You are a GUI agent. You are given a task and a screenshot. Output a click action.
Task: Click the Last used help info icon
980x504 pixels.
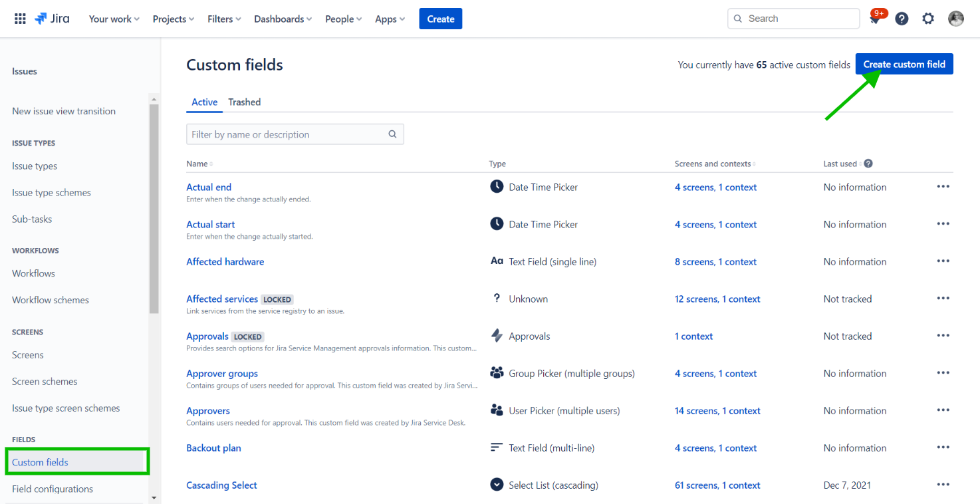pos(868,164)
